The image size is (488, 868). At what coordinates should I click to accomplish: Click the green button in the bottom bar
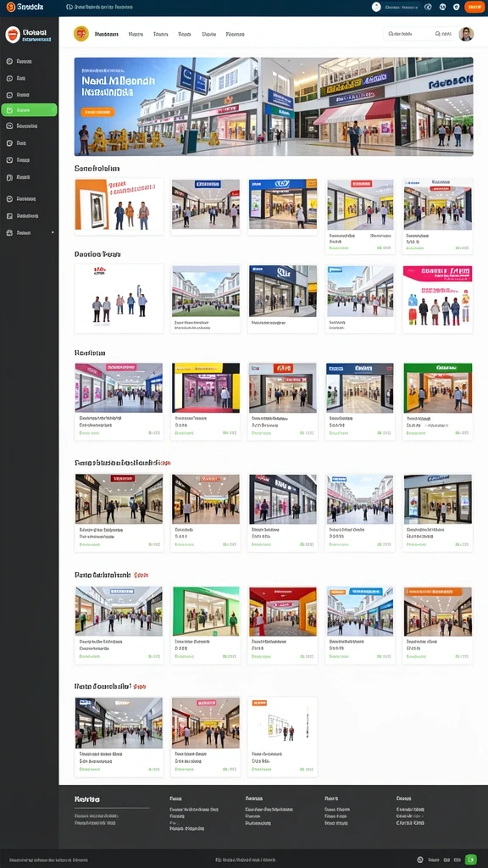[x=471, y=860]
